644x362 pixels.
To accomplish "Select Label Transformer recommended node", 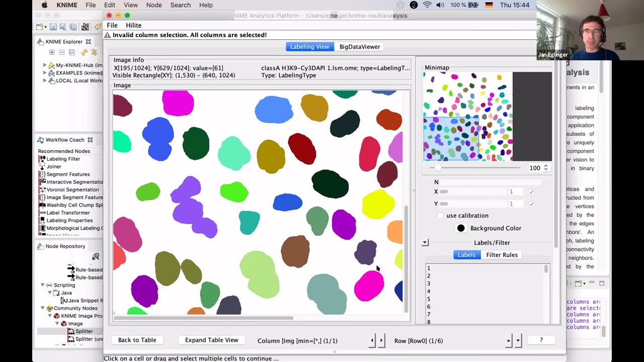I will point(68,213).
